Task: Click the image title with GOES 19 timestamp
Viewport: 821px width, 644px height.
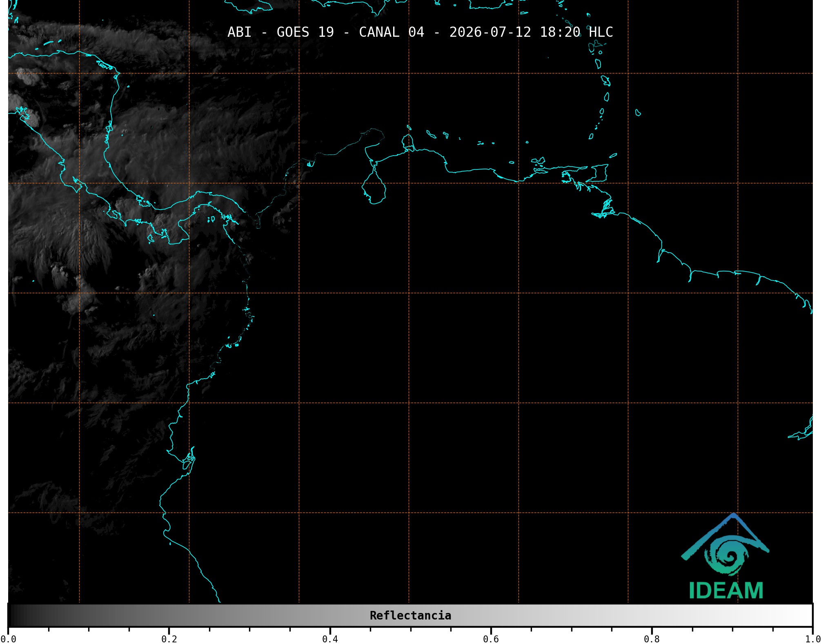Action: 420,32
